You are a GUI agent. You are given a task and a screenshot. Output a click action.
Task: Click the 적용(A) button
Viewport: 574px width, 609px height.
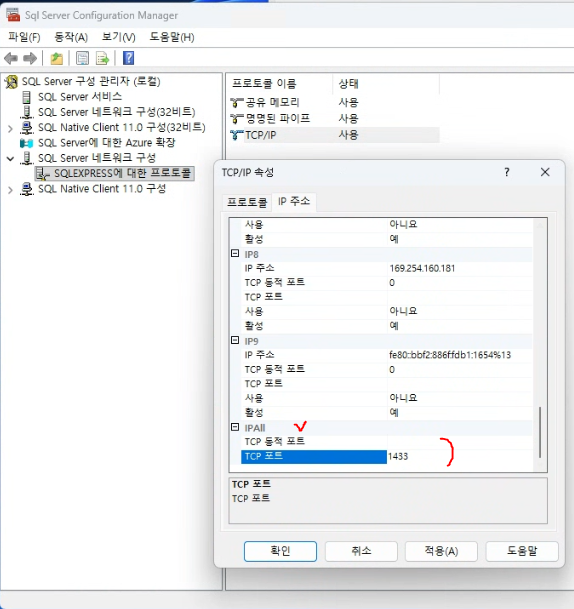click(x=441, y=551)
